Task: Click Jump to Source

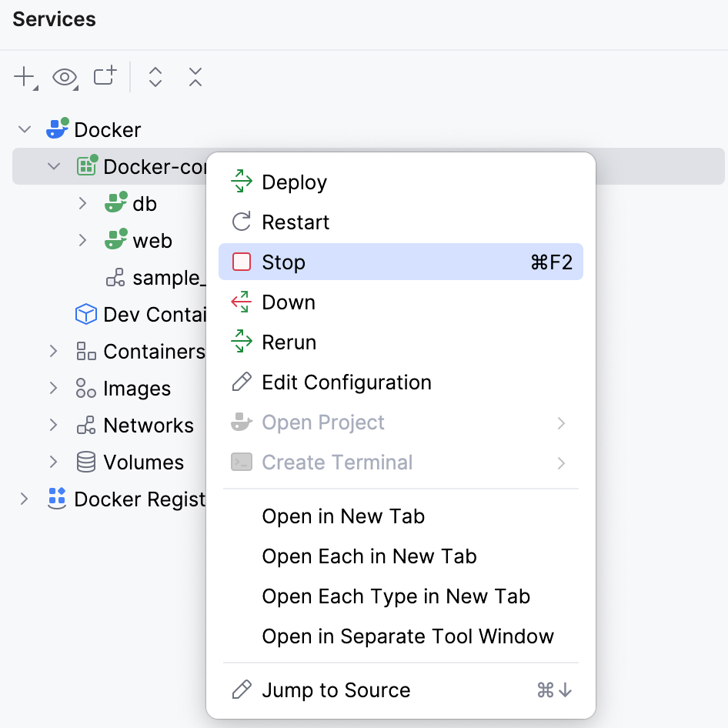Action: point(336,690)
